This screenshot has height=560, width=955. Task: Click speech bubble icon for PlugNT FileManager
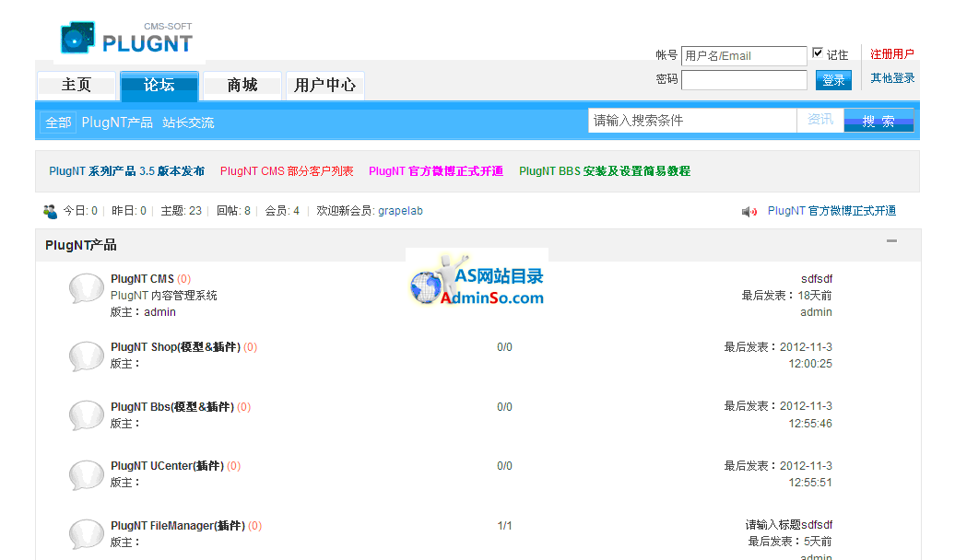coord(87,534)
